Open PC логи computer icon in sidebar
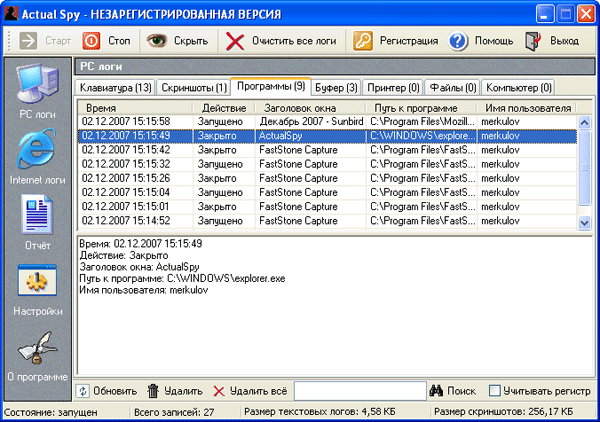The width and height of the screenshot is (600, 422). pyautogui.click(x=37, y=83)
